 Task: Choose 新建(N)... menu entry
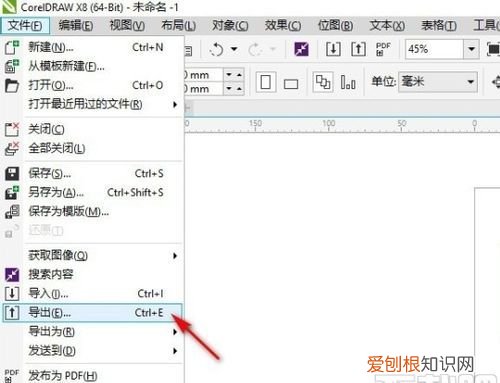click(93, 47)
